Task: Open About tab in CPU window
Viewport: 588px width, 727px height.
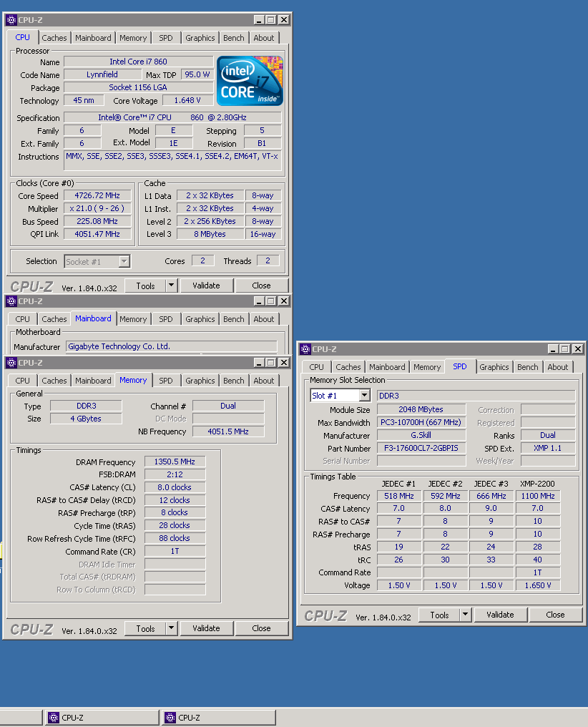Action: [x=264, y=38]
